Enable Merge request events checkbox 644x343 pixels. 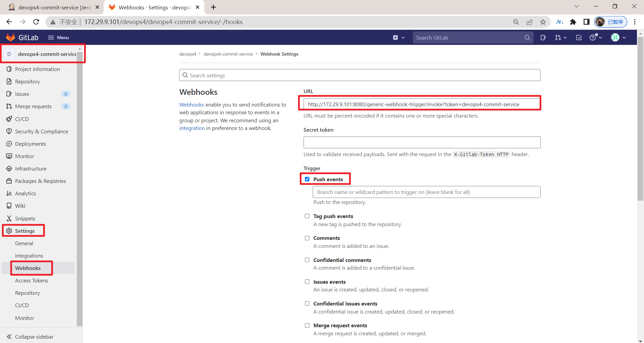307,325
